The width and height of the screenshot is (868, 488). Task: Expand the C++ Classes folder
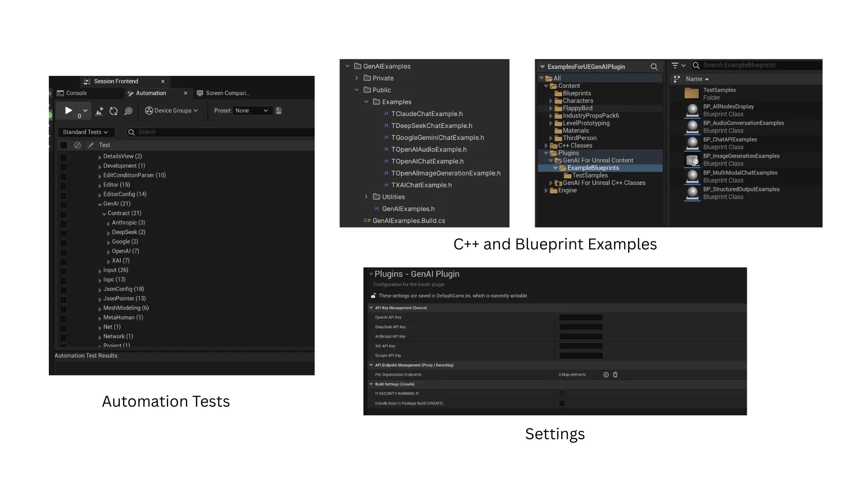[546, 145]
